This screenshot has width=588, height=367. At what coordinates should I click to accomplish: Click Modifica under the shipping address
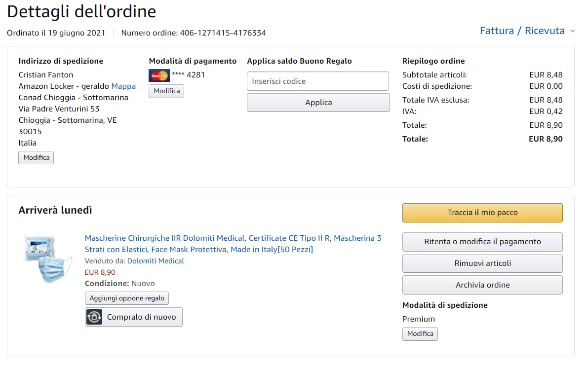click(36, 158)
